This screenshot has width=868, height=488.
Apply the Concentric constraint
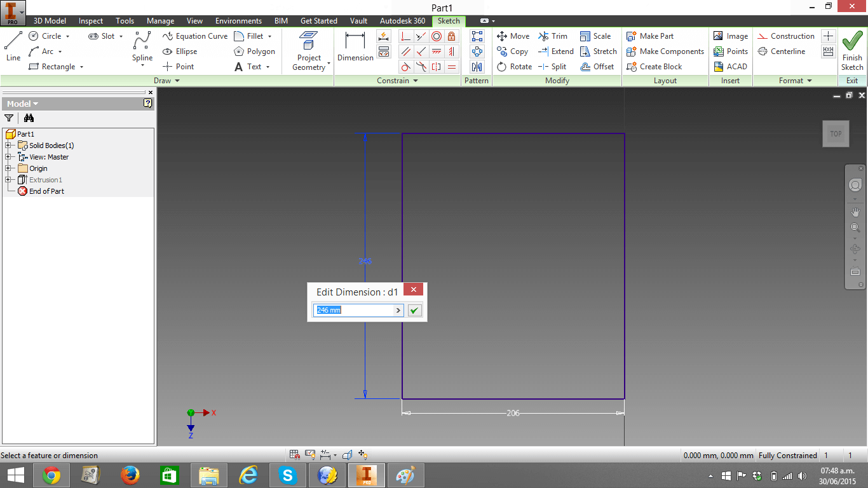point(437,36)
